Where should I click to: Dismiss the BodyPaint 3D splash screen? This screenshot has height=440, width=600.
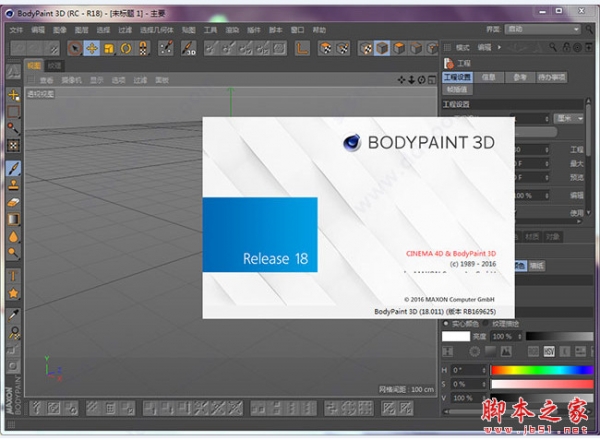(x=358, y=217)
